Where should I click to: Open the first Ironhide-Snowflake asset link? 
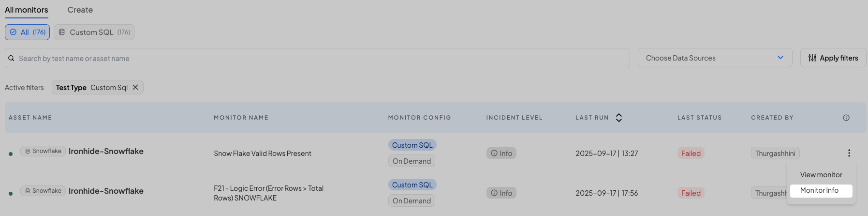click(x=106, y=151)
